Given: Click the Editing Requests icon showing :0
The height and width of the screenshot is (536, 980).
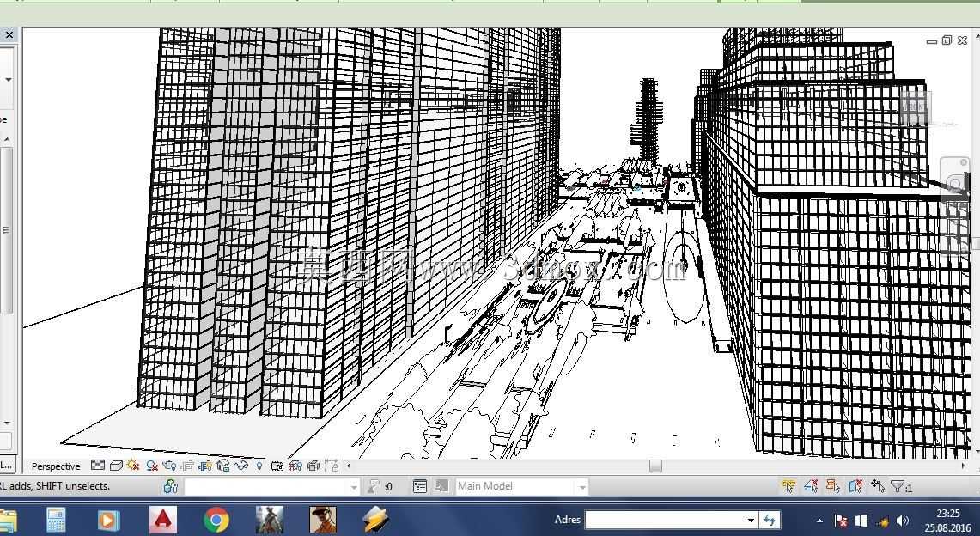Looking at the screenshot, I should click(x=380, y=486).
